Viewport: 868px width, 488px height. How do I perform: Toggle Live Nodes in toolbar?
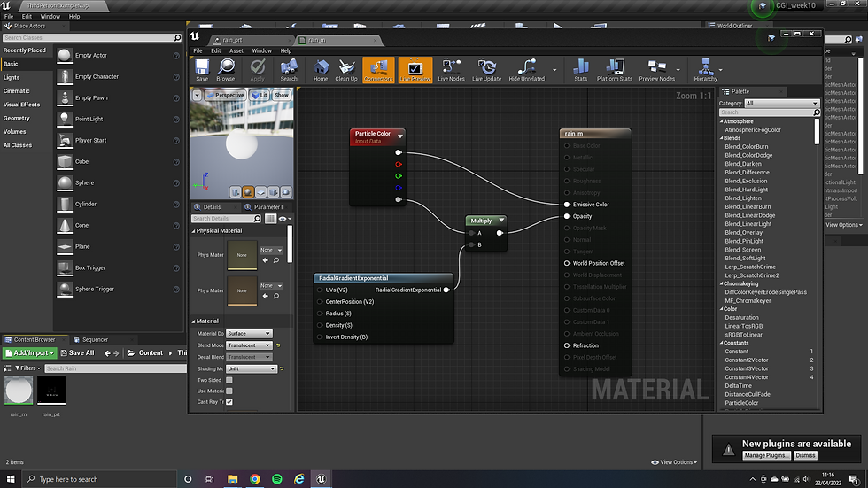tap(451, 70)
